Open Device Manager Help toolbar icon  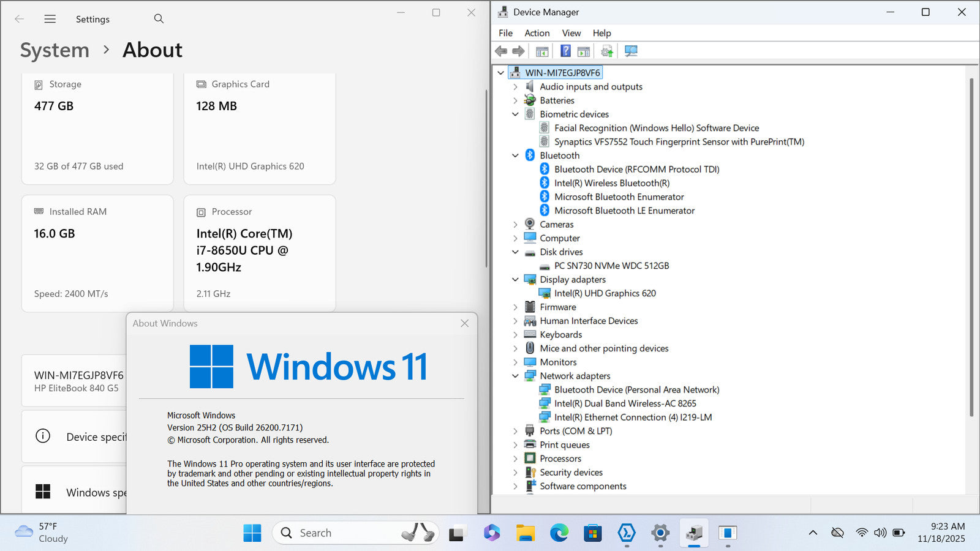pyautogui.click(x=565, y=51)
